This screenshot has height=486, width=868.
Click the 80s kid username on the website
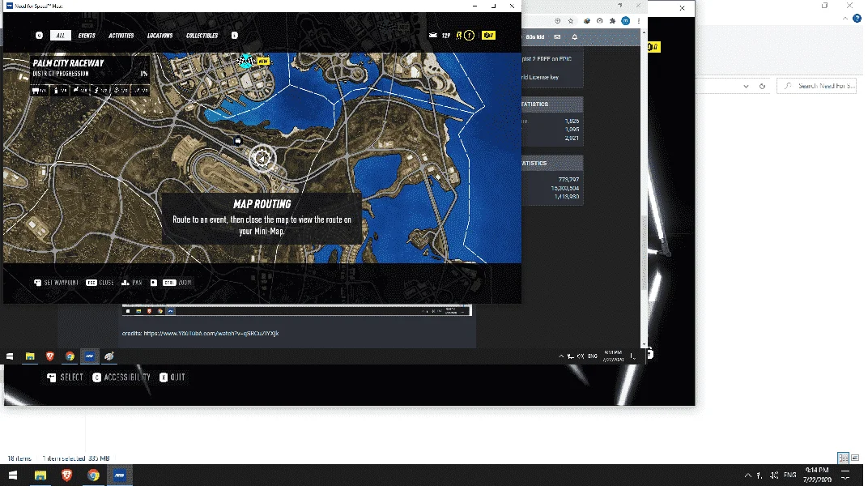(534, 37)
